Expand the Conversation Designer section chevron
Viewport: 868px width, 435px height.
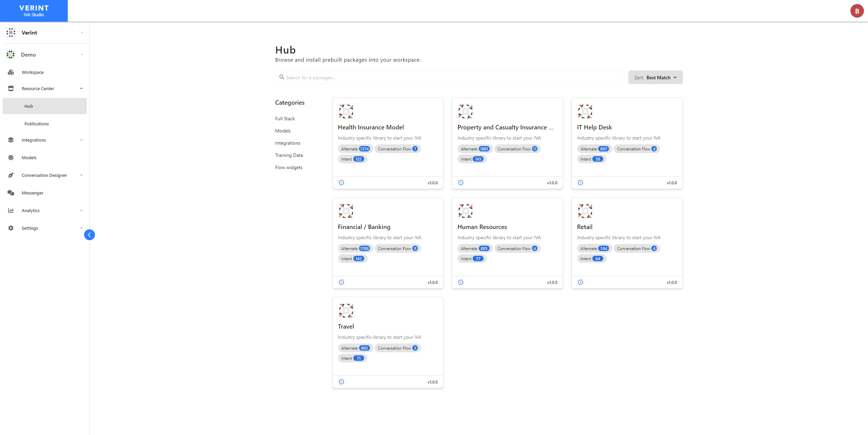(81, 175)
